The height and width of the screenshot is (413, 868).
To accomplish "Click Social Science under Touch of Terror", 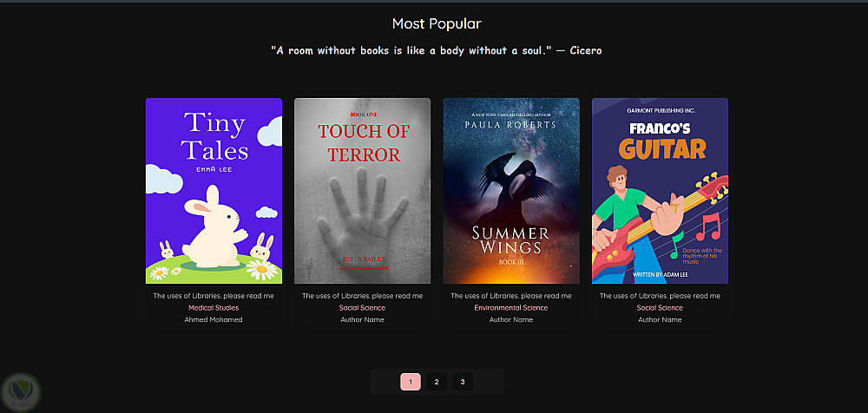I will [x=363, y=308].
